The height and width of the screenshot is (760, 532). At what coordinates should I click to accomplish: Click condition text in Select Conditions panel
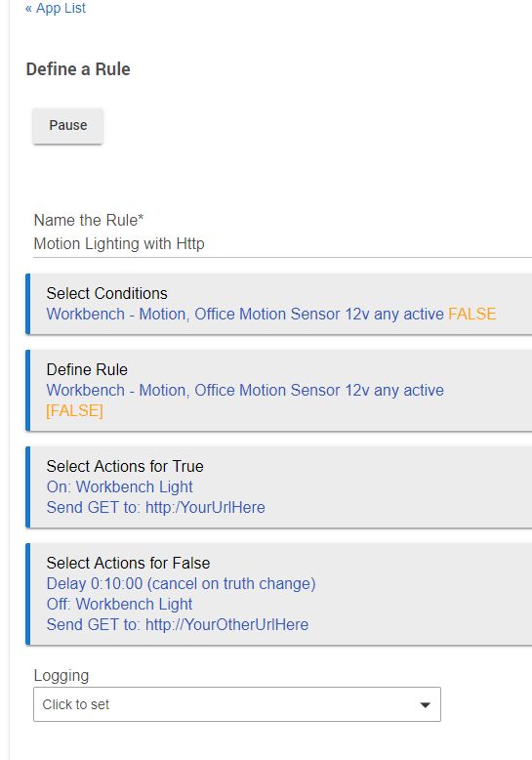(245, 315)
